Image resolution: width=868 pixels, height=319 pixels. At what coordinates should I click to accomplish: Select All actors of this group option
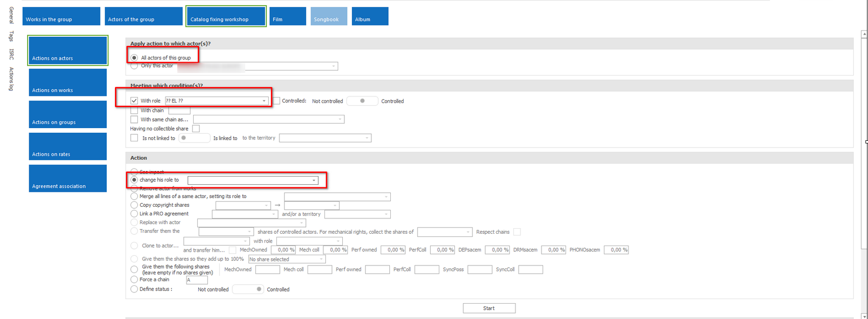(134, 58)
